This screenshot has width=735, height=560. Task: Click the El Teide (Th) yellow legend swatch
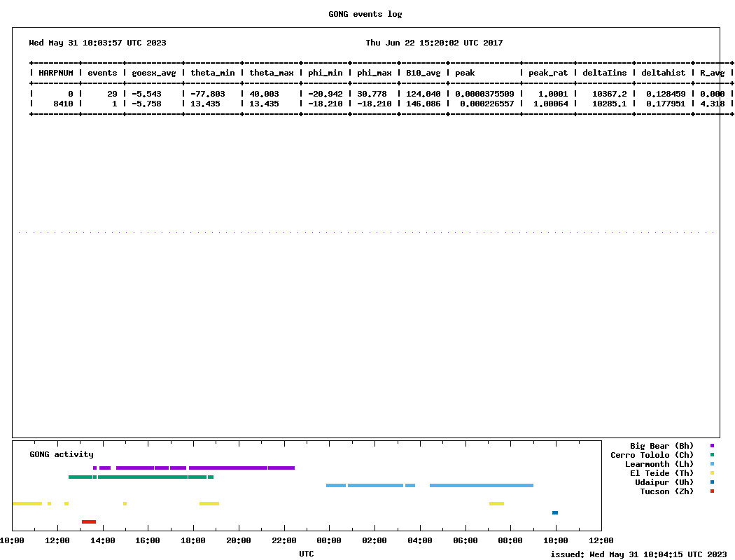click(x=712, y=472)
